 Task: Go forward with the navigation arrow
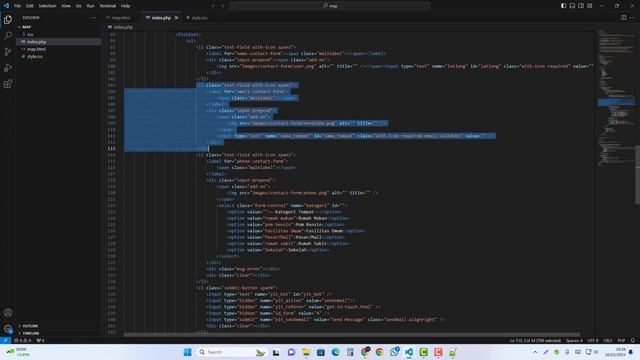click(223, 6)
